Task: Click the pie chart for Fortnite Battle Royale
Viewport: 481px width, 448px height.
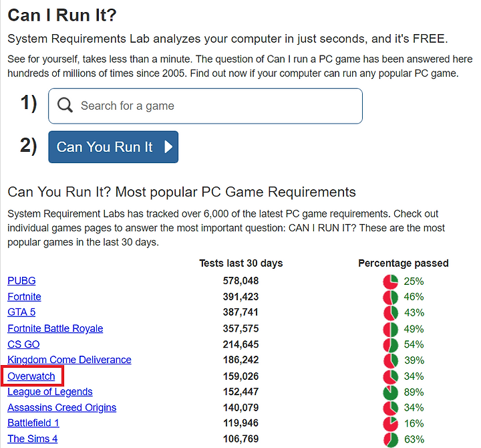Action: [x=390, y=329]
